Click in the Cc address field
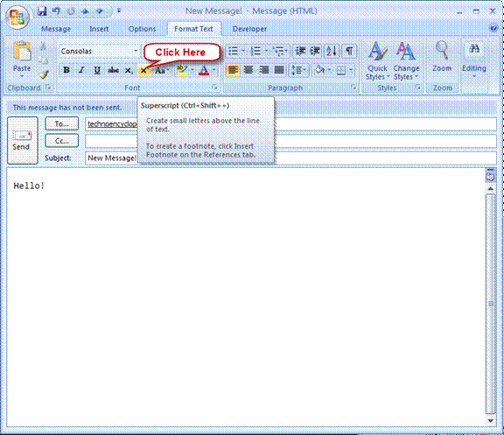This screenshot has width=504, height=435. pyautogui.click(x=290, y=141)
